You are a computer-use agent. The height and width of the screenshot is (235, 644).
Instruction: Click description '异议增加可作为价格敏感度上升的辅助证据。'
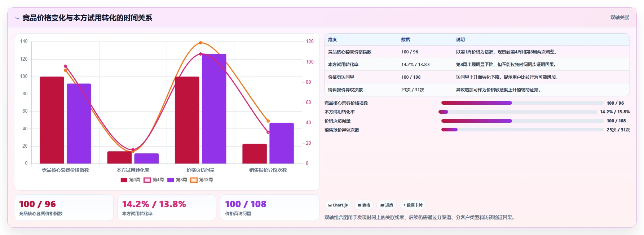tap(499, 90)
